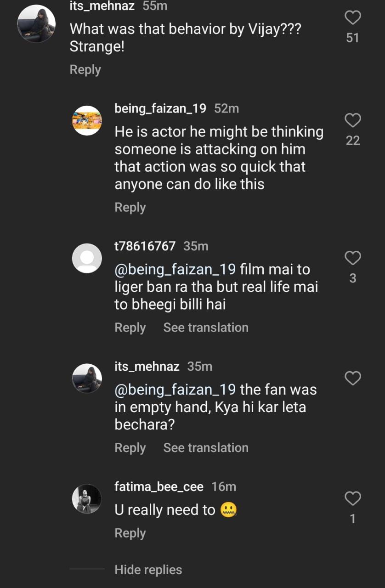
Task: Tap heart on t78616767's reply
Action: click(352, 259)
